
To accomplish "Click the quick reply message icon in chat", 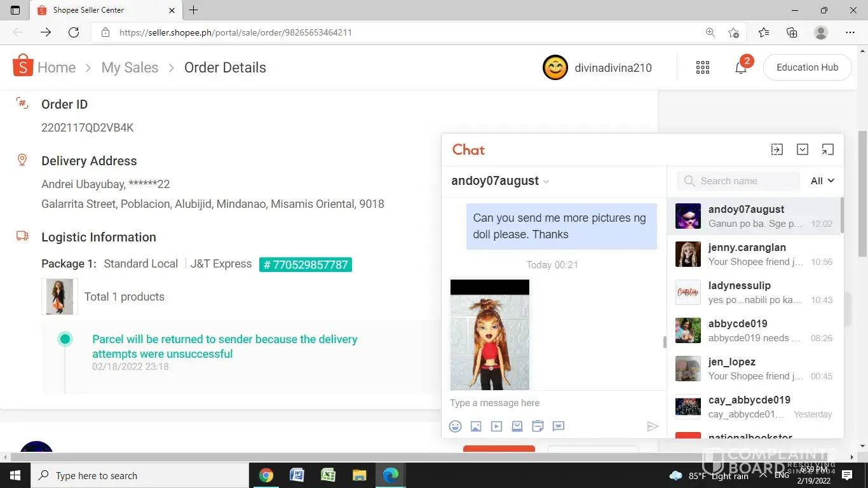I will [559, 426].
